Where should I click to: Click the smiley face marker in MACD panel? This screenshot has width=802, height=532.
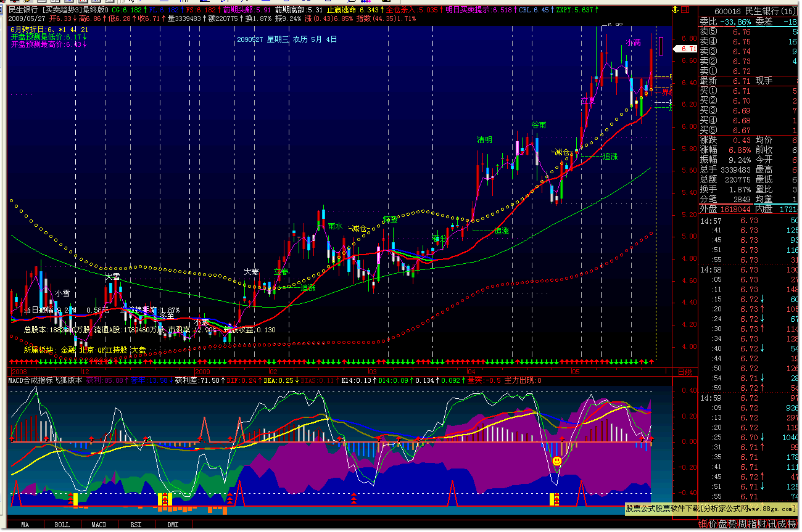557,460
